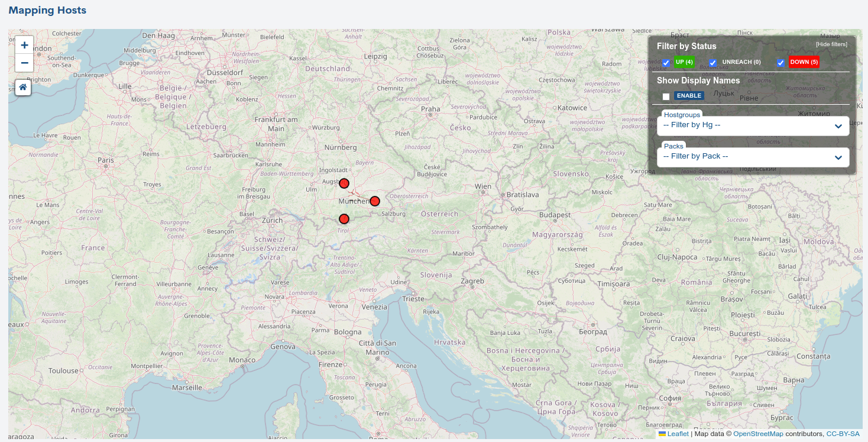Click the Praha city label

430,109
